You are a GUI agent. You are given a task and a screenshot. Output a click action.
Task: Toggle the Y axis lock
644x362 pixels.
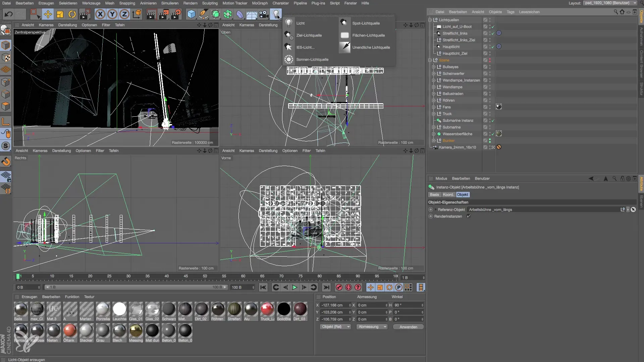(112, 14)
